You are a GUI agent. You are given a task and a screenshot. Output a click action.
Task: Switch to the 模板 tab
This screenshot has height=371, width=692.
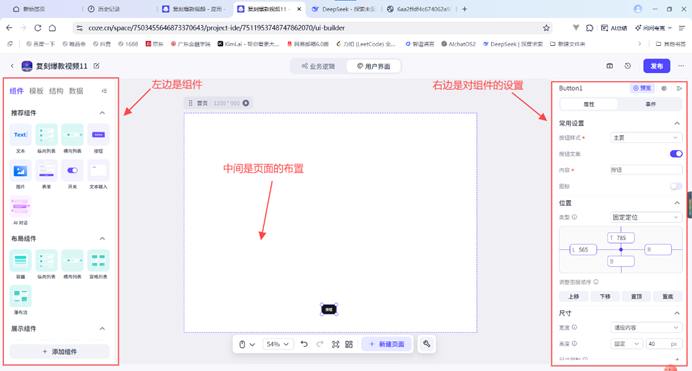tap(36, 91)
